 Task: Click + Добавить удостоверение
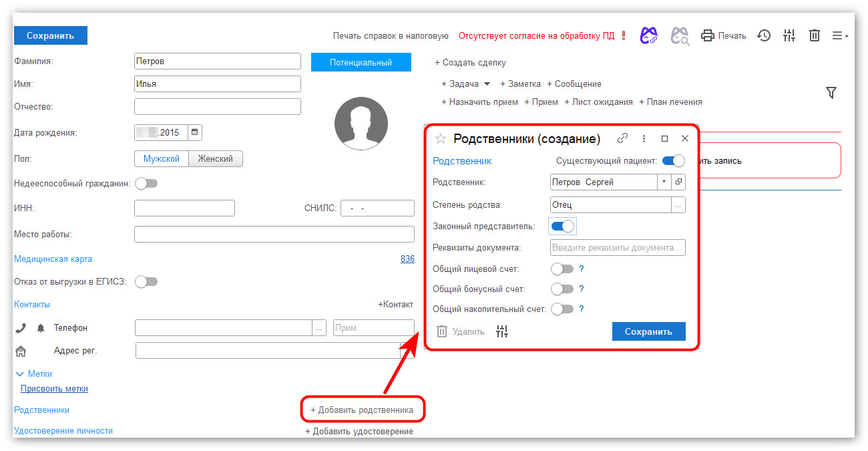(359, 432)
